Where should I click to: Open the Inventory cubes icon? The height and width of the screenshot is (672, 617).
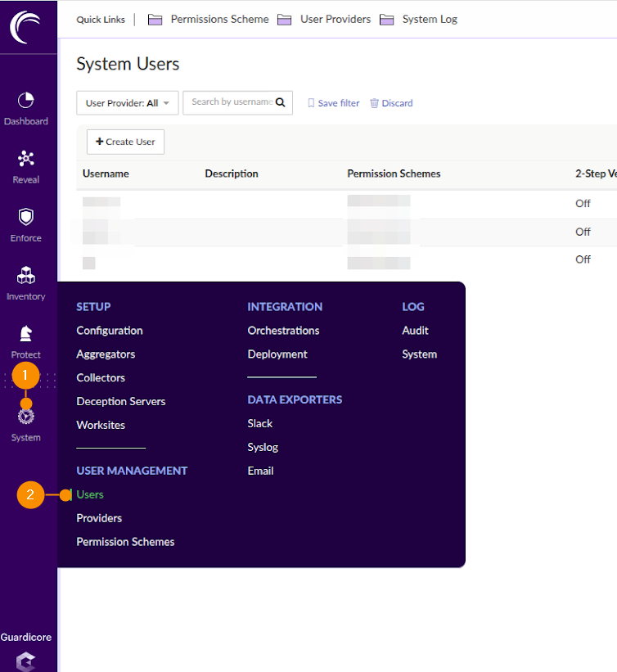26,276
